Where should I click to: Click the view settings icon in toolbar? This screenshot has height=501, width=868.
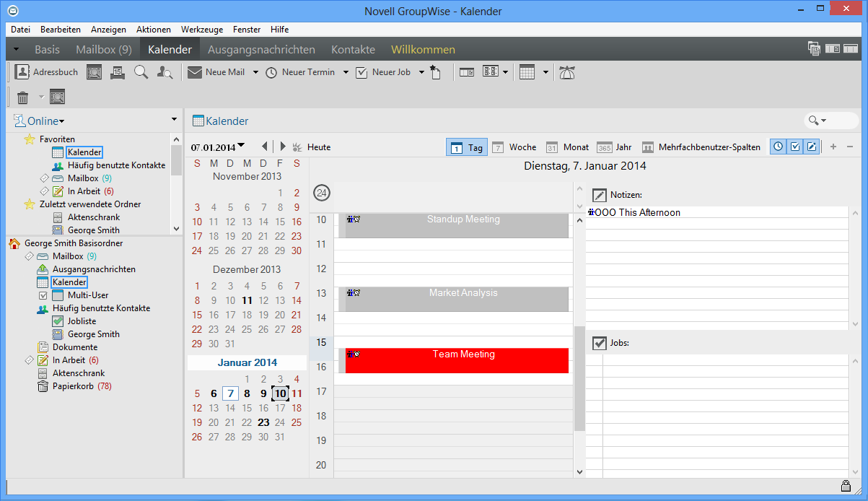(491, 72)
